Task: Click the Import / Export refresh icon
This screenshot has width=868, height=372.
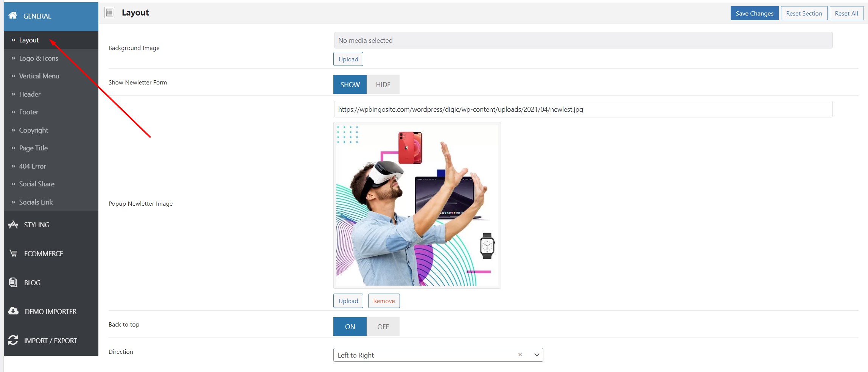Action: click(13, 340)
